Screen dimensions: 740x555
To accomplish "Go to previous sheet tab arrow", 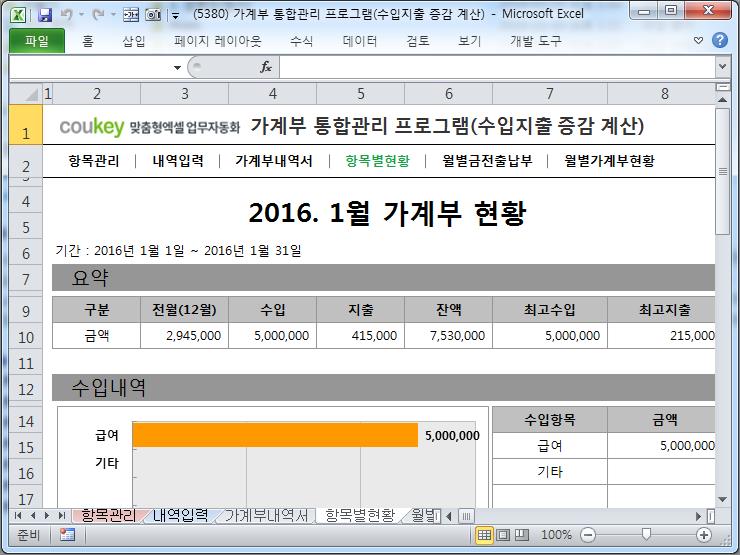I will (x=33, y=515).
